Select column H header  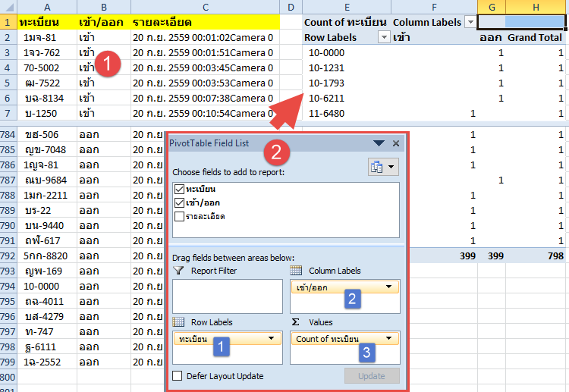click(x=536, y=7)
